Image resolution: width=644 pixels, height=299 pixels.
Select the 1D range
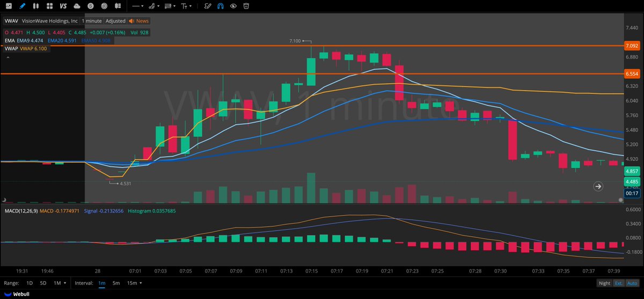coord(30,283)
